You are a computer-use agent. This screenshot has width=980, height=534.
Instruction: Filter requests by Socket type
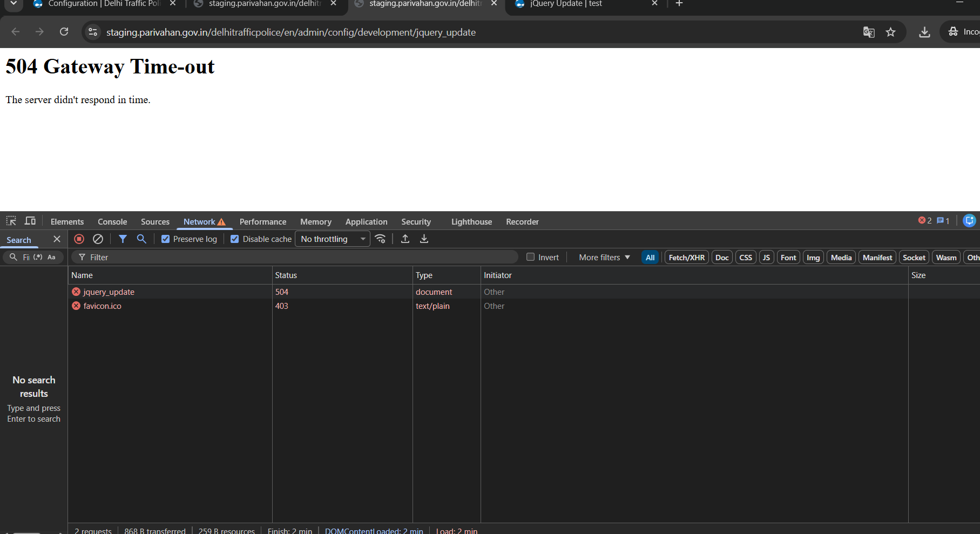pyautogui.click(x=914, y=258)
